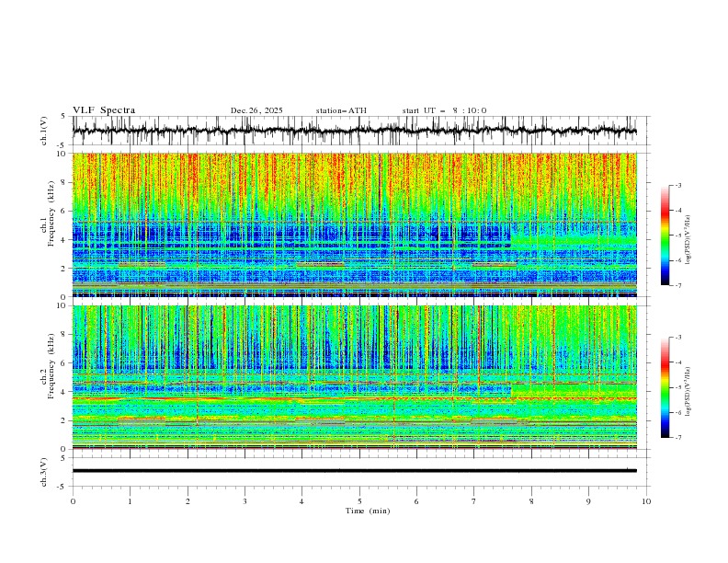Click time axis tick label "0"
This screenshot has width=728, height=563.
pyautogui.click(x=73, y=501)
